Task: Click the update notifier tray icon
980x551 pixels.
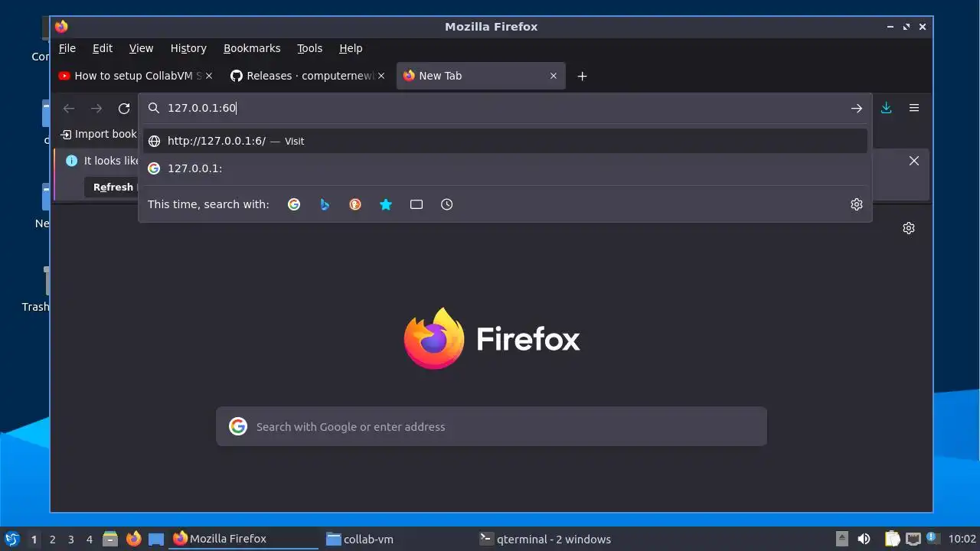Action: pos(933,538)
